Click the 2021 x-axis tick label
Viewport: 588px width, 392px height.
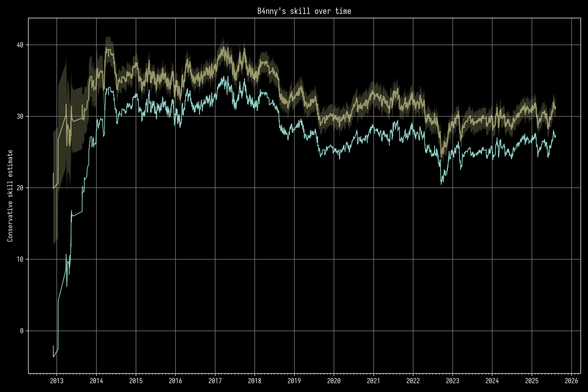coord(373,381)
